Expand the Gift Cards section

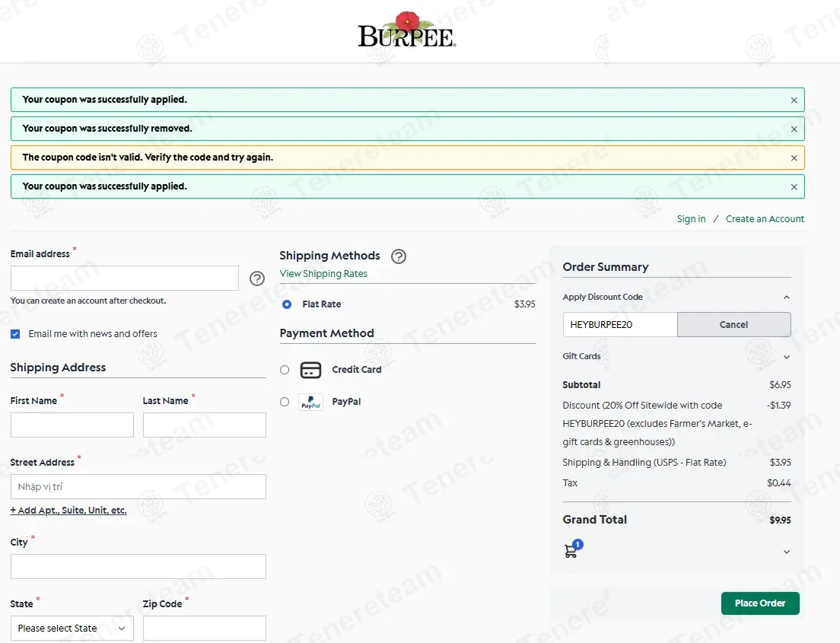[x=787, y=357]
